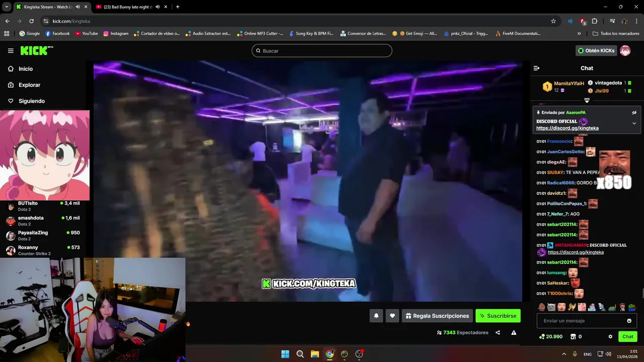Show more bookmarks chevron
The width and height of the screenshot is (644, 362).
579,34
